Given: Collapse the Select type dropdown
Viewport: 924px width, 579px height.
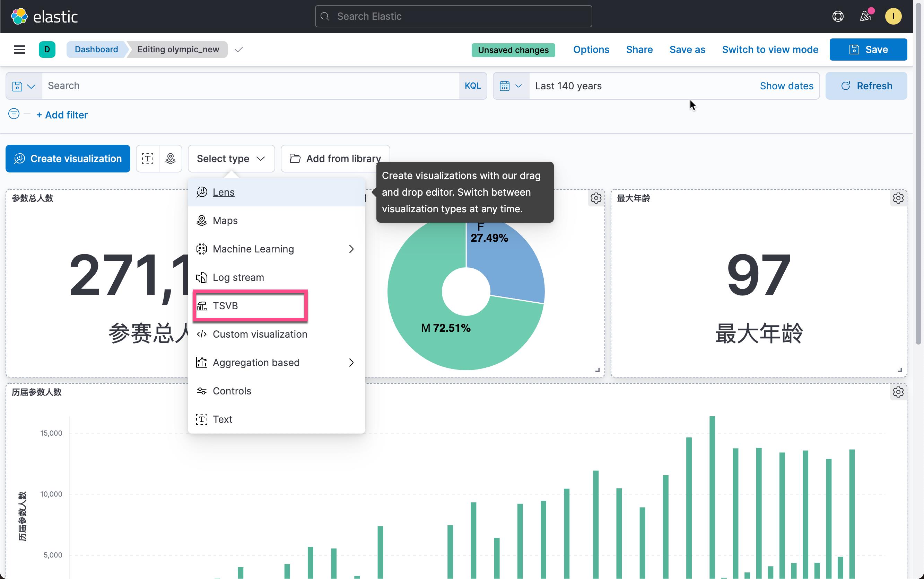Looking at the screenshot, I should pyautogui.click(x=231, y=159).
